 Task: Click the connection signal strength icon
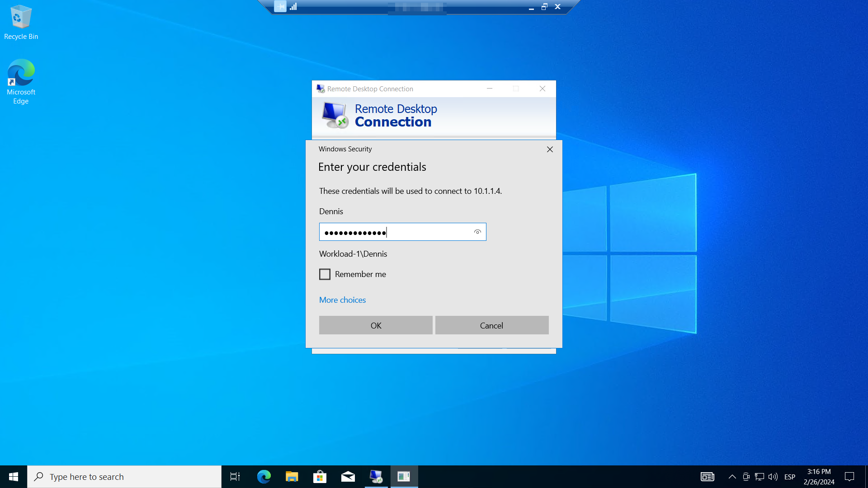coord(293,7)
